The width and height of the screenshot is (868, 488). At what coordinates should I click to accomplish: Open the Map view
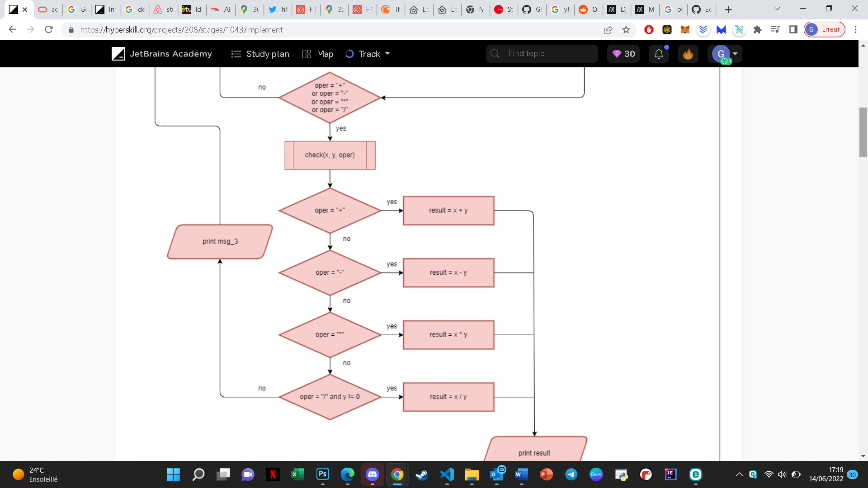318,54
